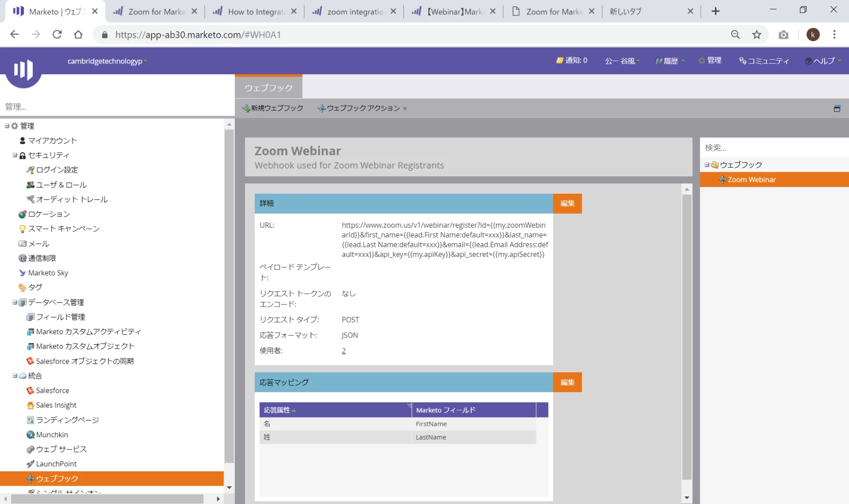
Task: Click the Marketo カスタムオブジェクト icon
Action: 30,346
